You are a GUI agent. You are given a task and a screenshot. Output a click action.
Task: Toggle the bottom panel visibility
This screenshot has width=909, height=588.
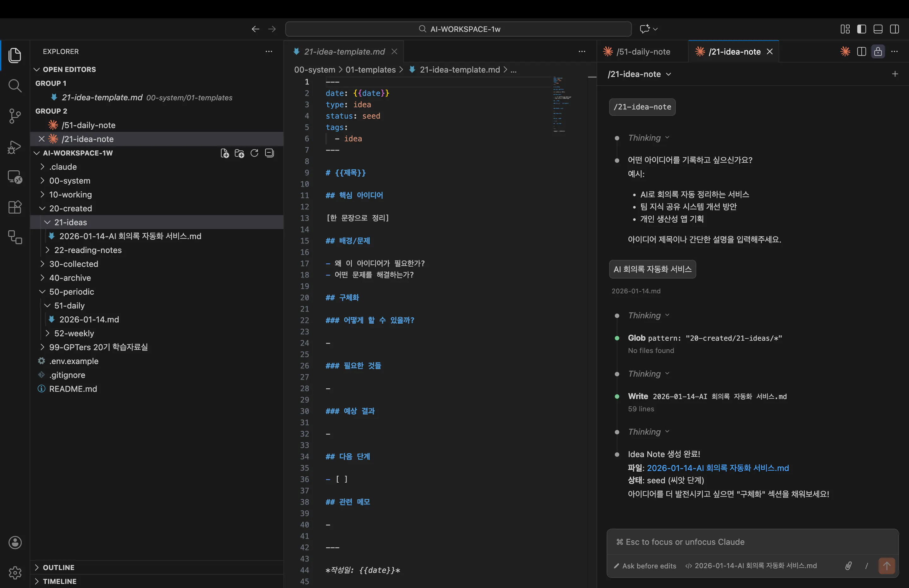878,29
